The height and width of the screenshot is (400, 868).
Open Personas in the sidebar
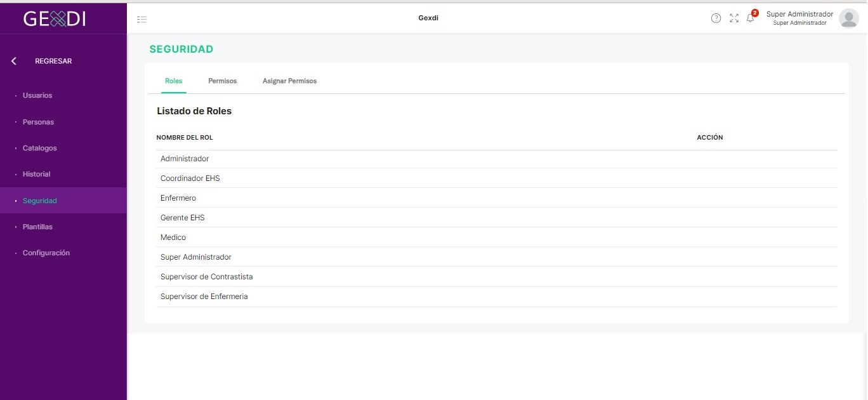[x=38, y=122]
